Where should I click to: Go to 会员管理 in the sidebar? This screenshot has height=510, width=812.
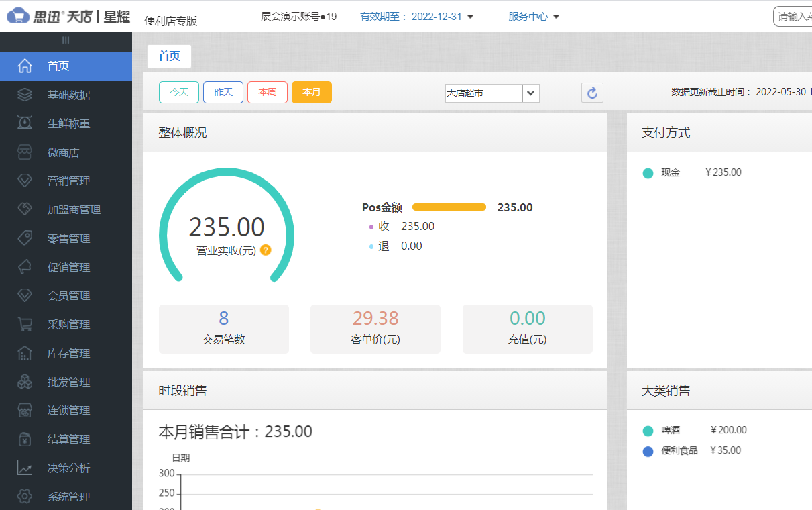tap(66, 295)
